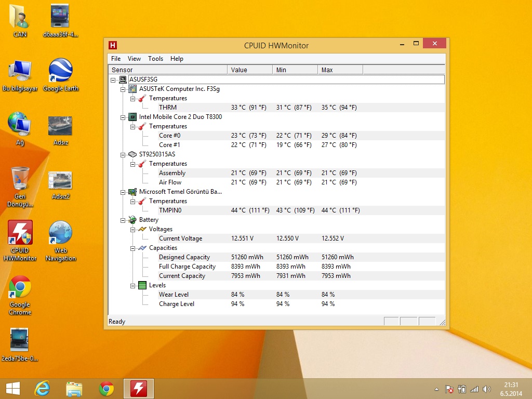Open the Windows Start button
The image size is (532, 399).
[x=13, y=389]
